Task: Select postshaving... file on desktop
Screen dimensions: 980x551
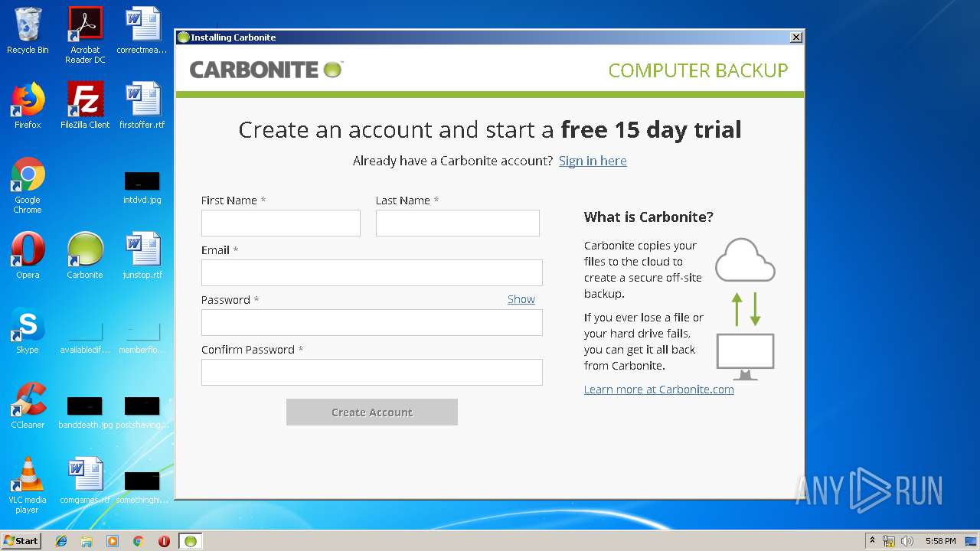Action: (x=142, y=412)
